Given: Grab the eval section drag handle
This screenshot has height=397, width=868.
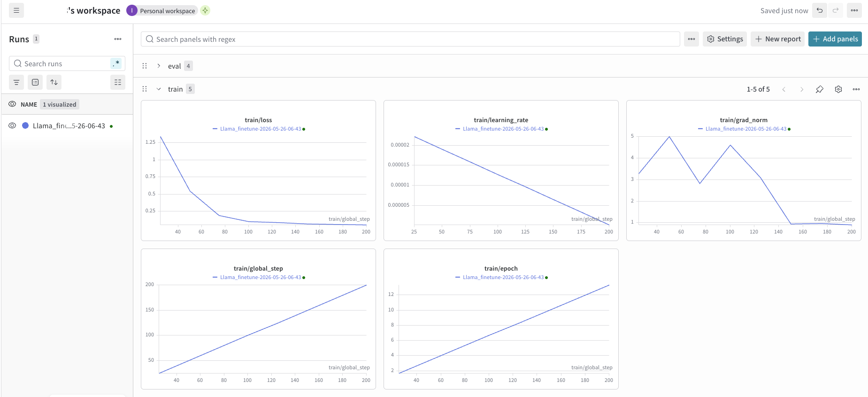Looking at the screenshot, I should (145, 66).
